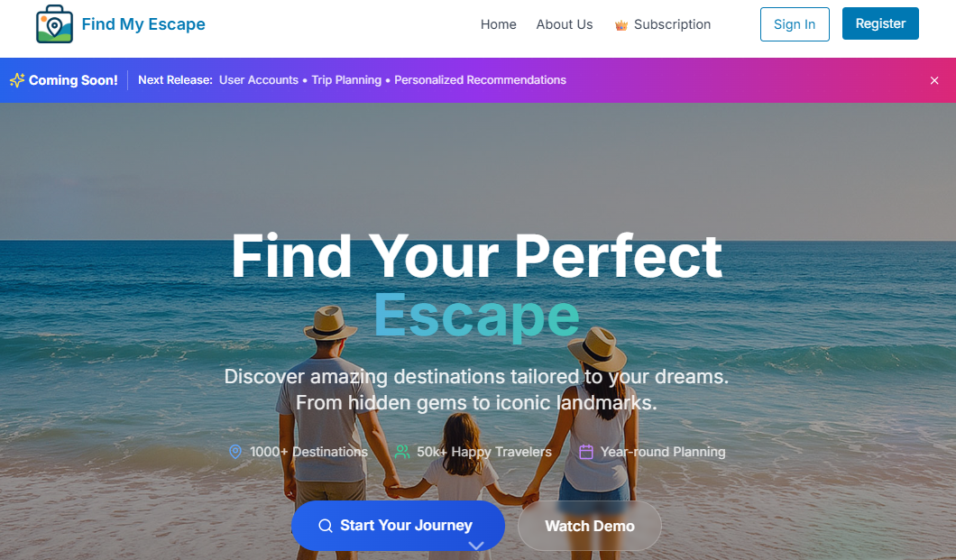Click the crown icon beside Subscription
Screen dimensions: 956x560
(621, 25)
